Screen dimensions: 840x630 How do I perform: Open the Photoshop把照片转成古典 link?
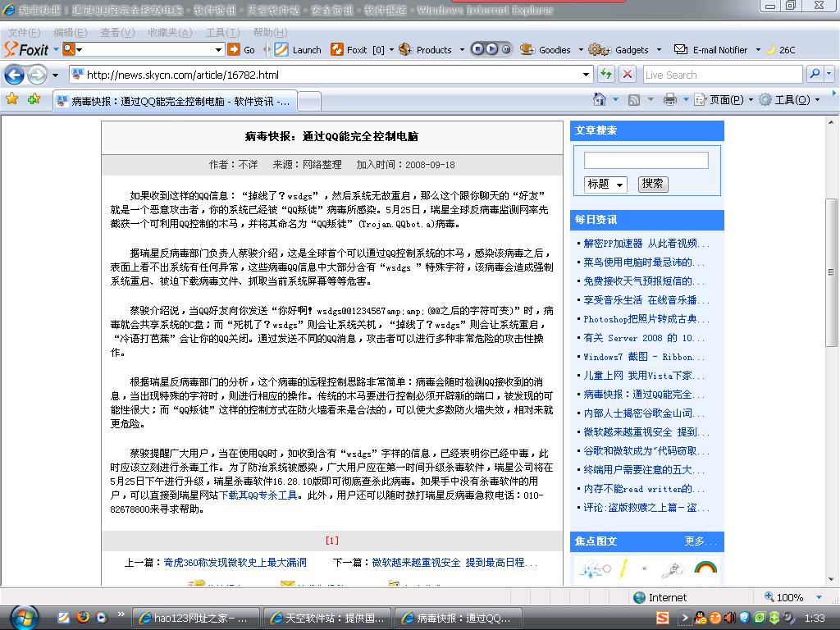pos(646,319)
